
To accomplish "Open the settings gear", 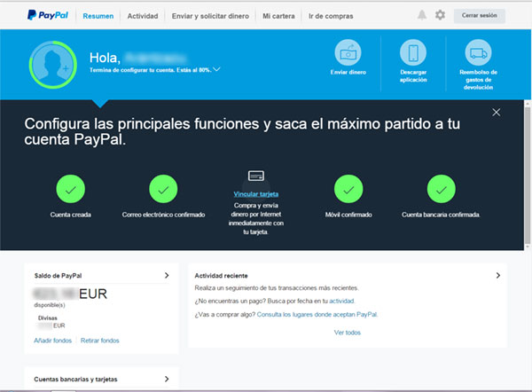I will tap(440, 15).
